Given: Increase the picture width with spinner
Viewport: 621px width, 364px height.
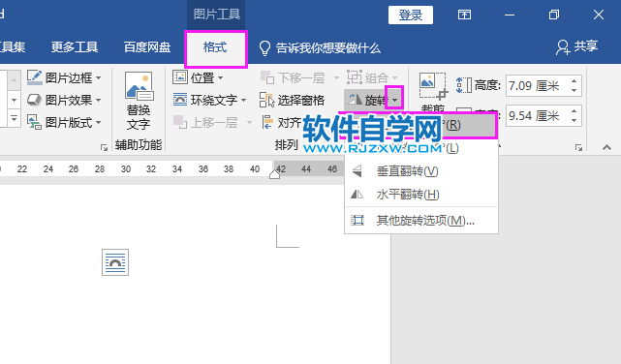Looking at the screenshot, I should pos(574,111).
